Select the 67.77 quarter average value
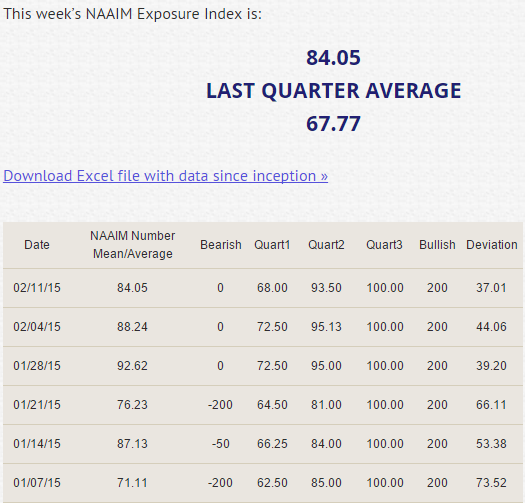This screenshot has height=503, width=525. (x=333, y=124)
